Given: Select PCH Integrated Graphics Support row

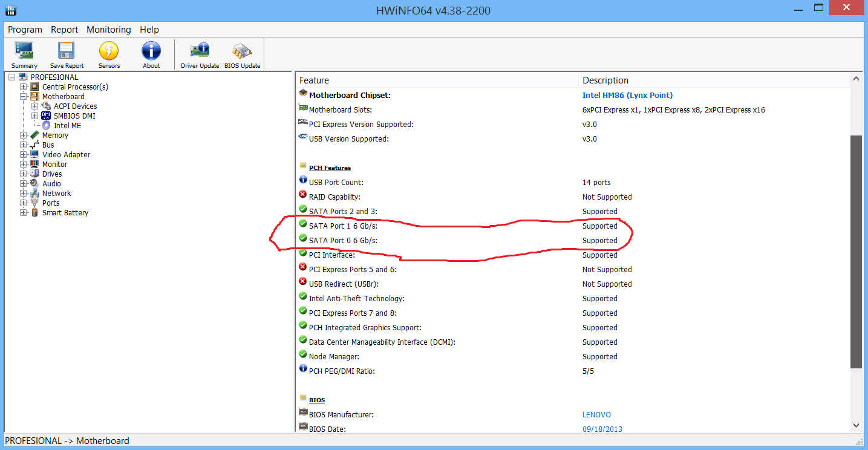Looking at the screenshot, I should point(573,327).
